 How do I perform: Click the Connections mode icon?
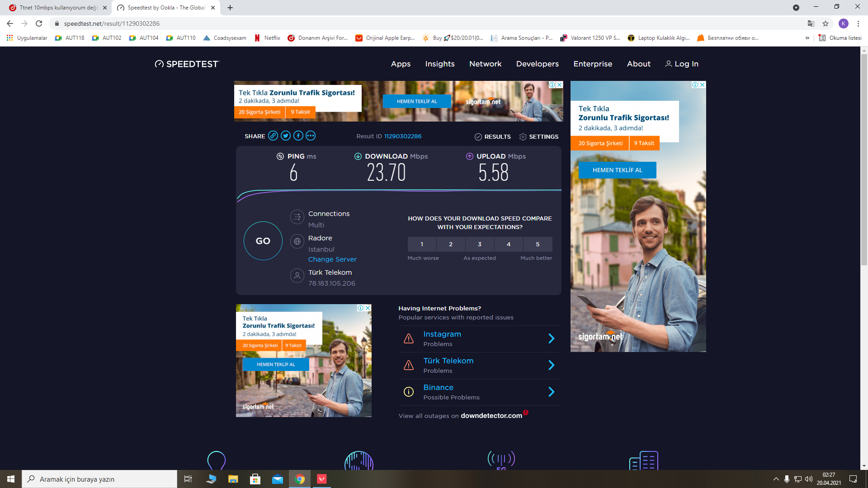pyautogui.click(x=297, y=217)
